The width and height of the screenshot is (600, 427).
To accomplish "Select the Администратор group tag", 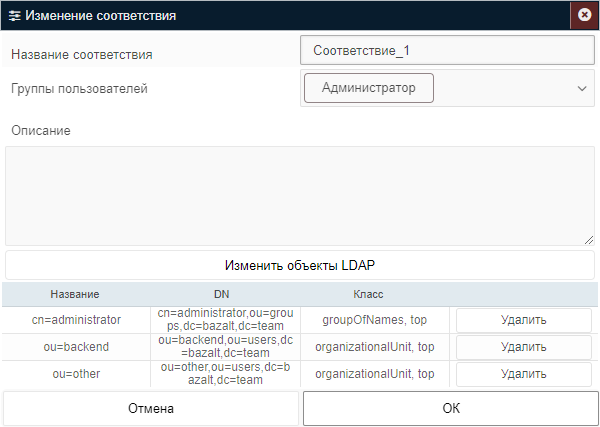I will [x=368, y=88].
